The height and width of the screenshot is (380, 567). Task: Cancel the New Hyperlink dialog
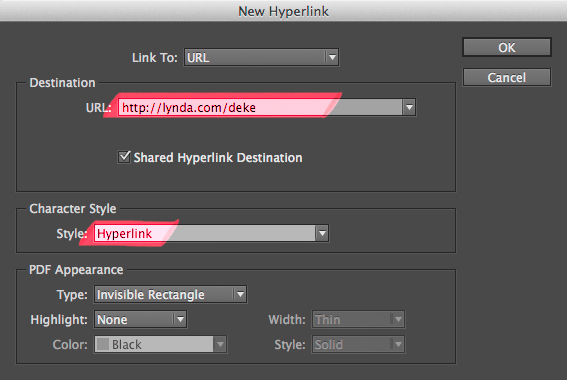(x=507, y=77)
